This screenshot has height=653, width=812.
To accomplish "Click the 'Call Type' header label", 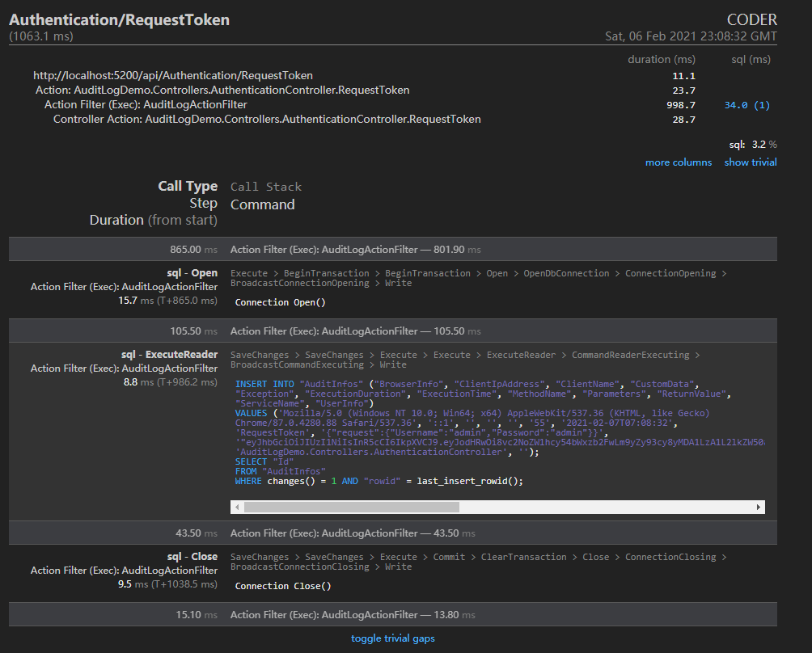I will click(x=188, y=186).
